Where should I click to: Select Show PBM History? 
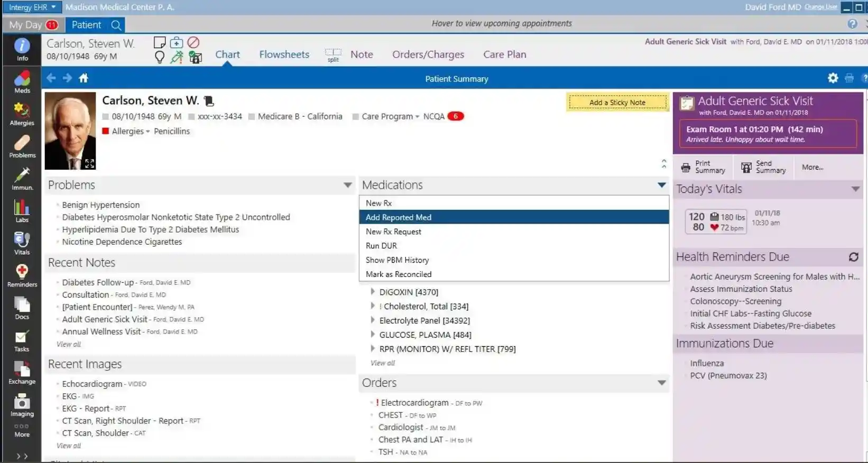[x=514, y=260]
